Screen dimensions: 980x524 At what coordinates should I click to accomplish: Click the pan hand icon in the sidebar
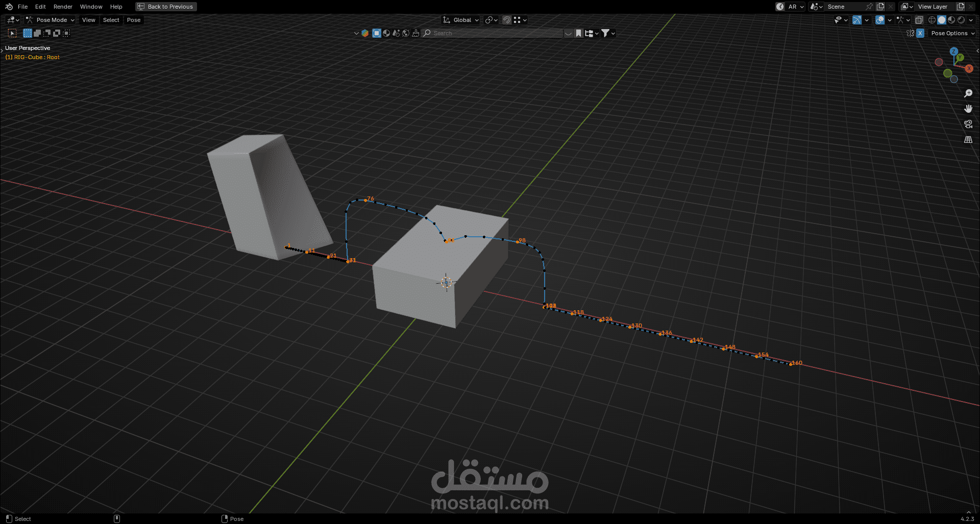(968, 109)
